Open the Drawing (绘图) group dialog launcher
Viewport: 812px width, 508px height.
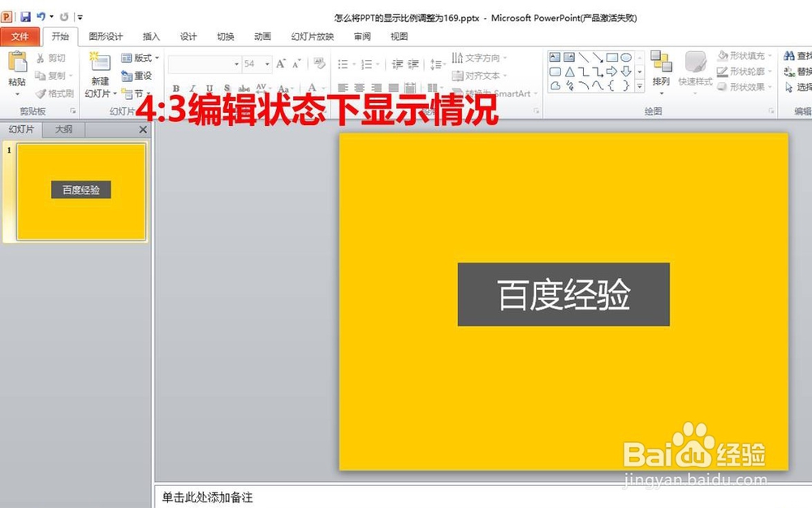(x=771, y=111)
